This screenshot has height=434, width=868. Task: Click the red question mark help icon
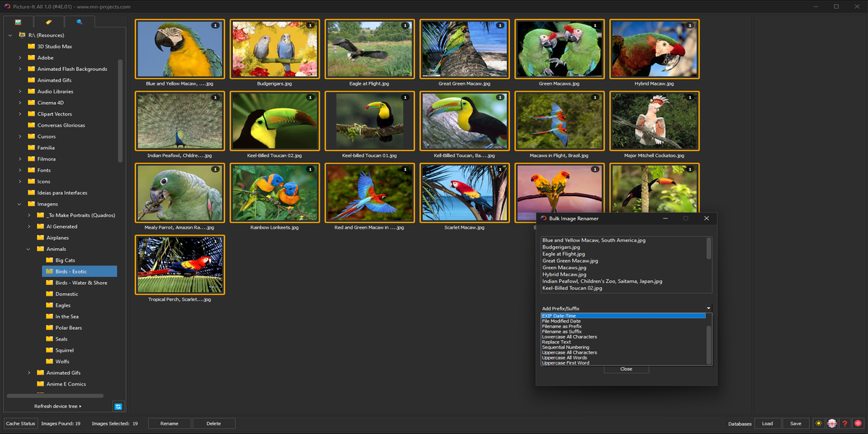844,423
